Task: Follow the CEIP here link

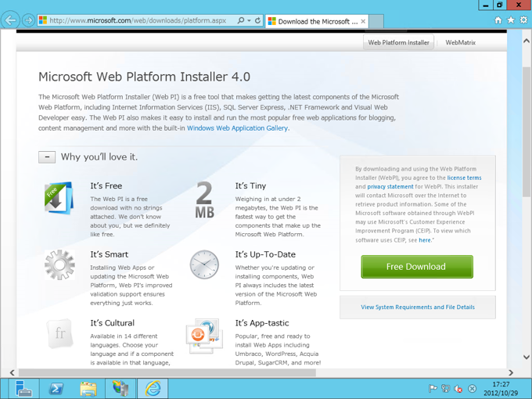Action: point(425,240)
